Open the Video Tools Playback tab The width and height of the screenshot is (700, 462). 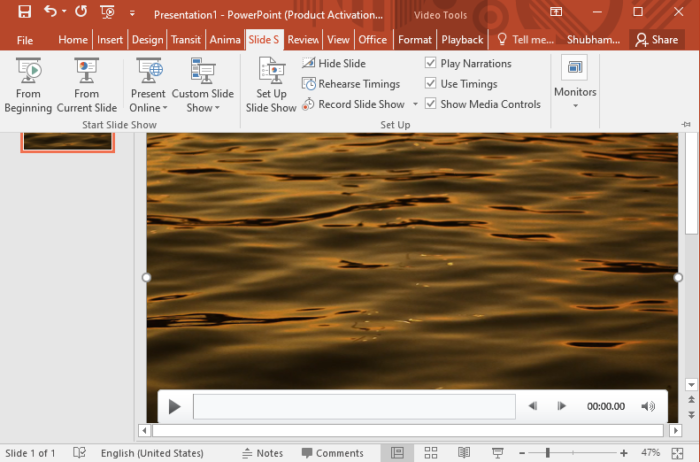point(462,40)
